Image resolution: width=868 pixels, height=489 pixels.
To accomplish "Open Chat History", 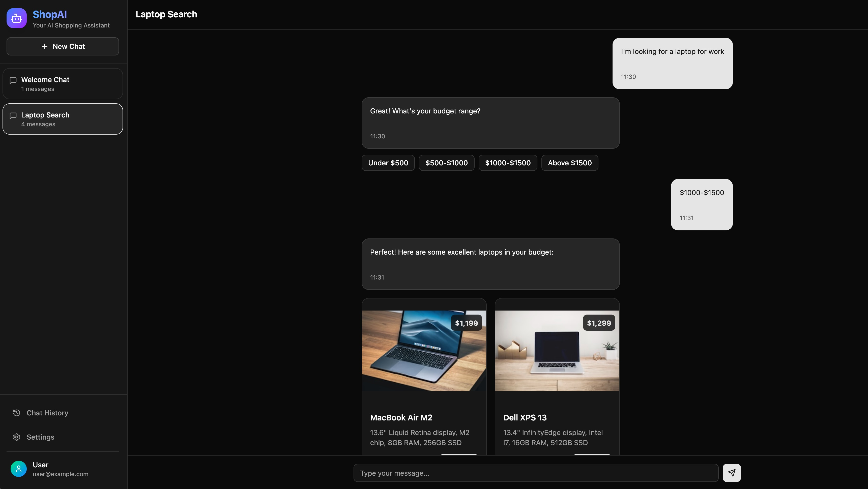I will pyautogui.click(x=63, y=413).
